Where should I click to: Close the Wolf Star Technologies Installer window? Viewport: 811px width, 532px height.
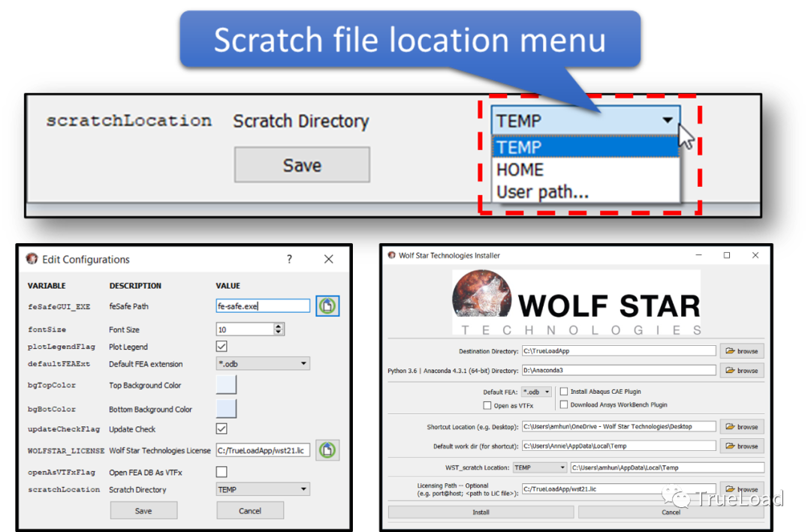[755, 255]
